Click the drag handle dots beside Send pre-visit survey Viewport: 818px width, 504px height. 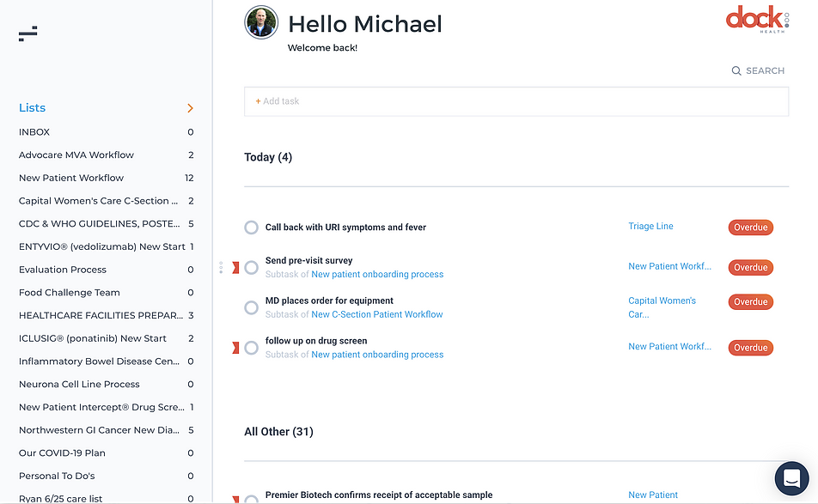(222, 267)
